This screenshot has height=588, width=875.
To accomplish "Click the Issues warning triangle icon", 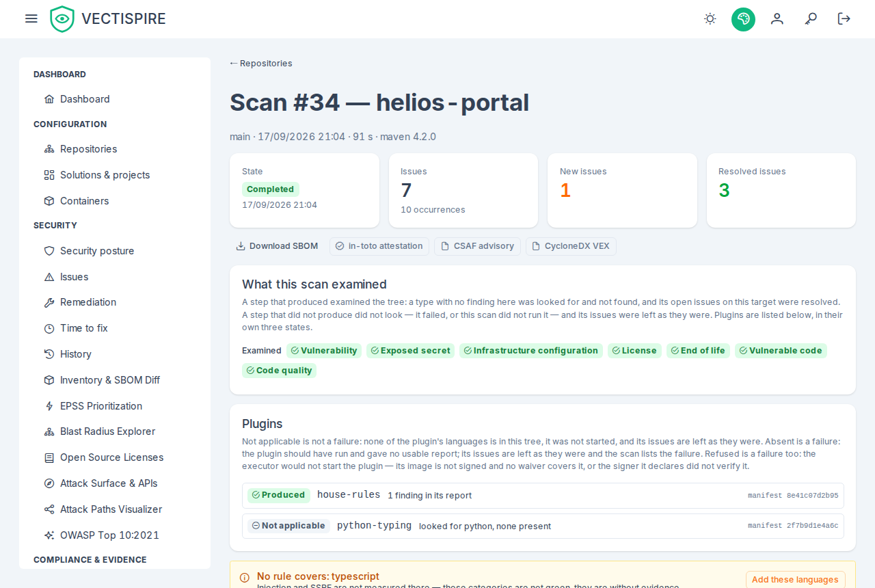I will coord(49,277).
